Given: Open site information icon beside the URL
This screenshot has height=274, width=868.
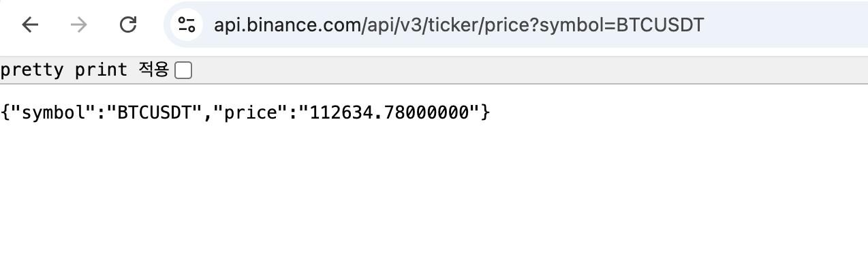Looking at the screenshot, I should (187, 25).
